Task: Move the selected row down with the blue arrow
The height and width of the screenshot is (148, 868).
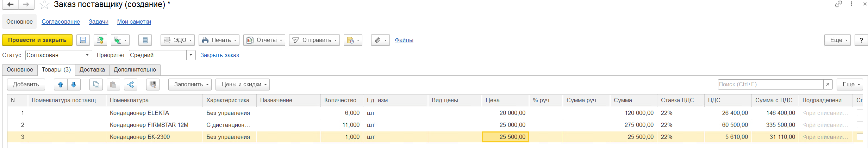Action: point(74,85)
